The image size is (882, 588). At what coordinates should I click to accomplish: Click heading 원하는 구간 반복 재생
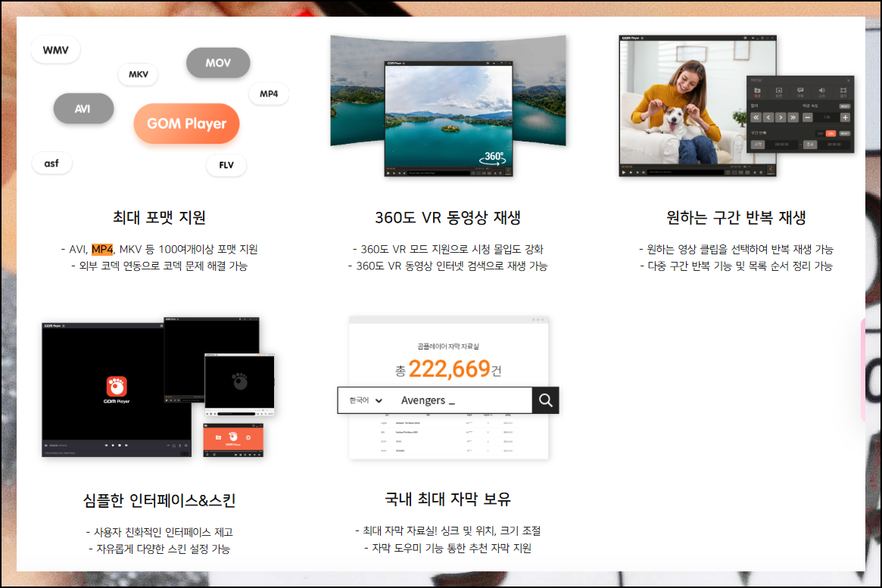point(736,217)
